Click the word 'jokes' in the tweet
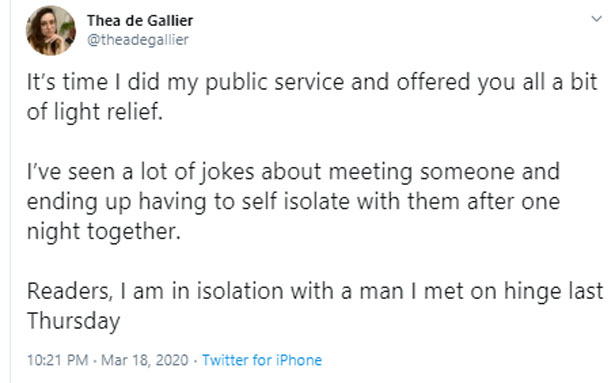This screenshot has height=383, width=615. 226,173
